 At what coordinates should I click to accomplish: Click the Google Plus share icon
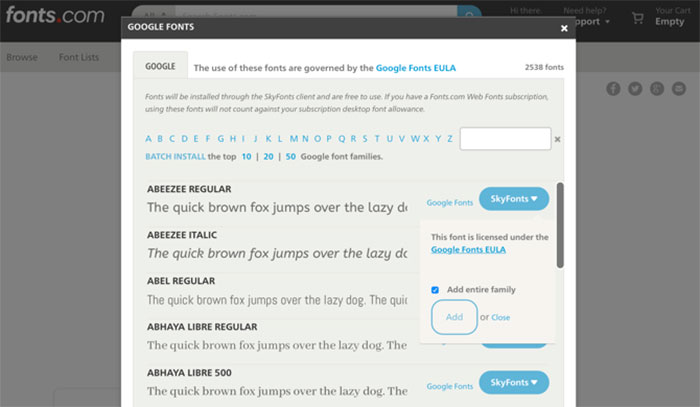[657, 89]
